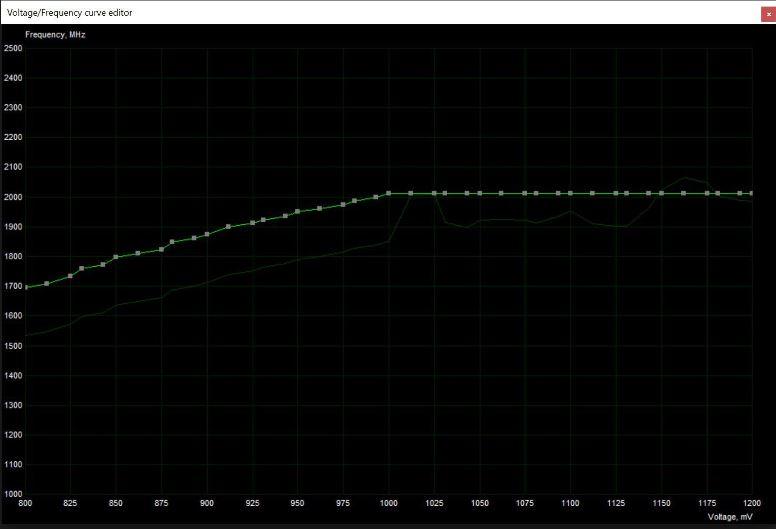
Task: Select the last curve point at 1200 mV
Action: tap(751, 193)
